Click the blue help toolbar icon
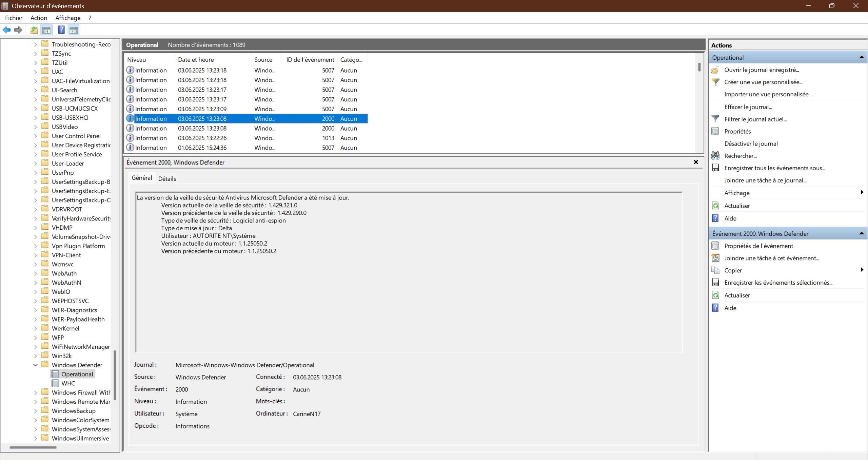The image size is (868, 460). 61,30
